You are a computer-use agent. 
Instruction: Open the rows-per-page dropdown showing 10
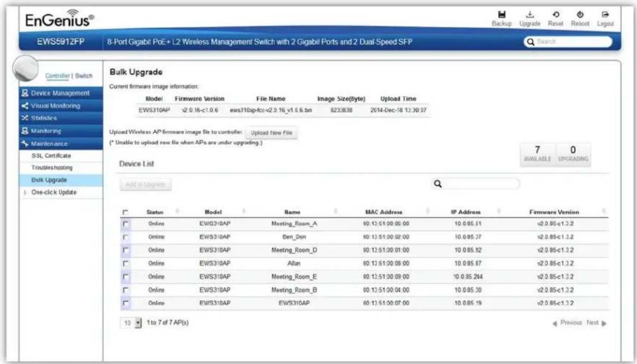(x=131, y=323)
